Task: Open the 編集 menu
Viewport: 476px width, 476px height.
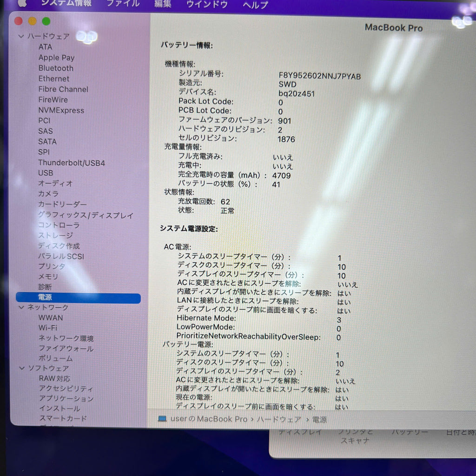Action: [163, 4]
